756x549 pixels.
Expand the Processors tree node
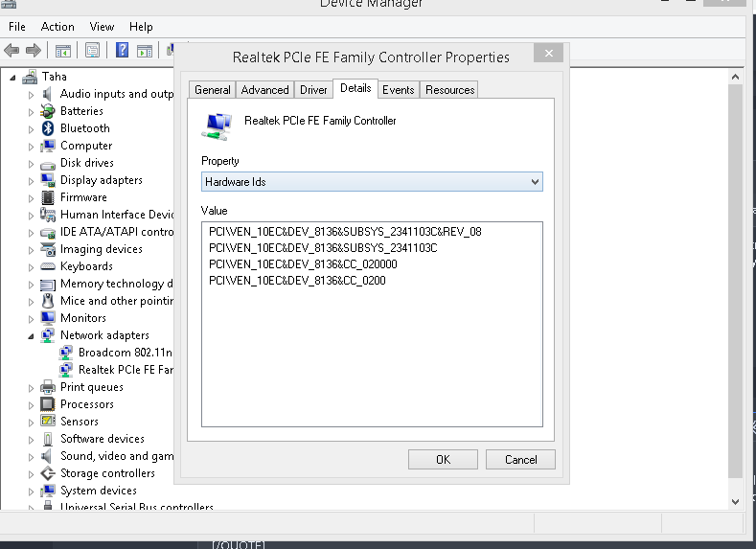point(32,404)
